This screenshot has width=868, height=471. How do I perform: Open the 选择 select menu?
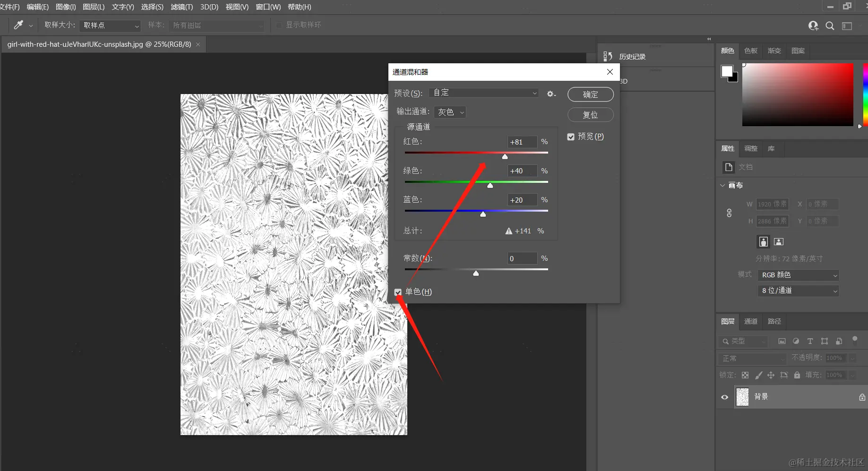(152, 7)
